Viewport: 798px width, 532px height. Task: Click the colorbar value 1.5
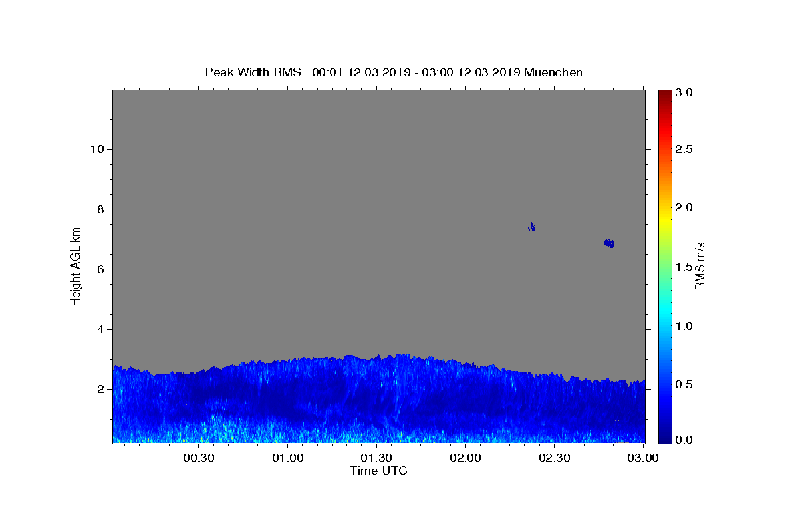coord(685,267)
